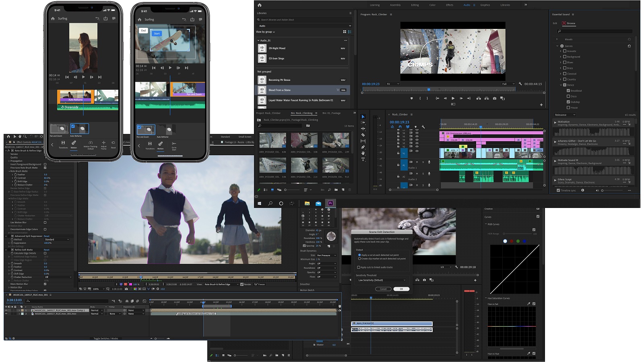Collapse the Audio_01 library group

coord(258,40)
